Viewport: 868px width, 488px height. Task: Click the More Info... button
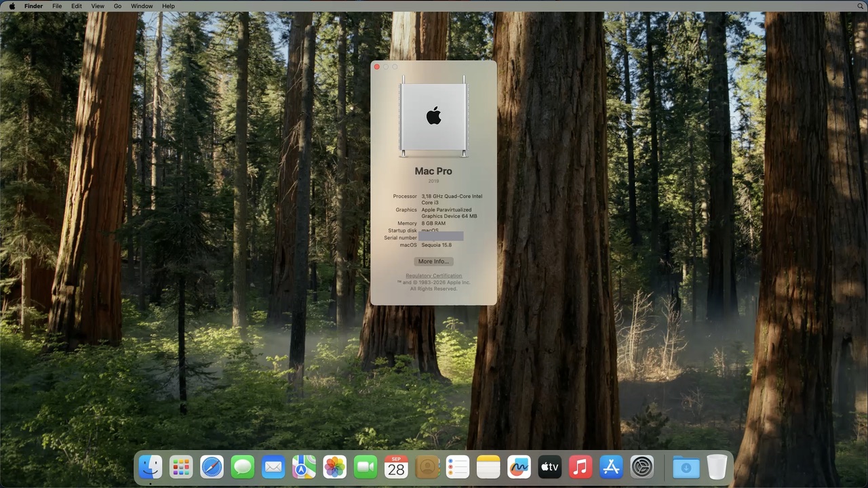pyautogui.click(x=433, y=262)
